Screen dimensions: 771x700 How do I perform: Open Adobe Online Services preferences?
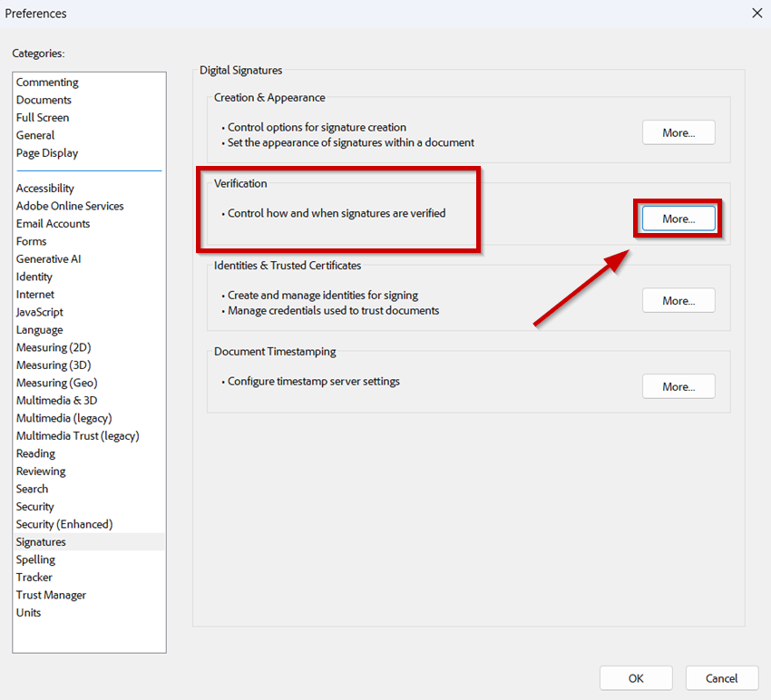[70, 206]
